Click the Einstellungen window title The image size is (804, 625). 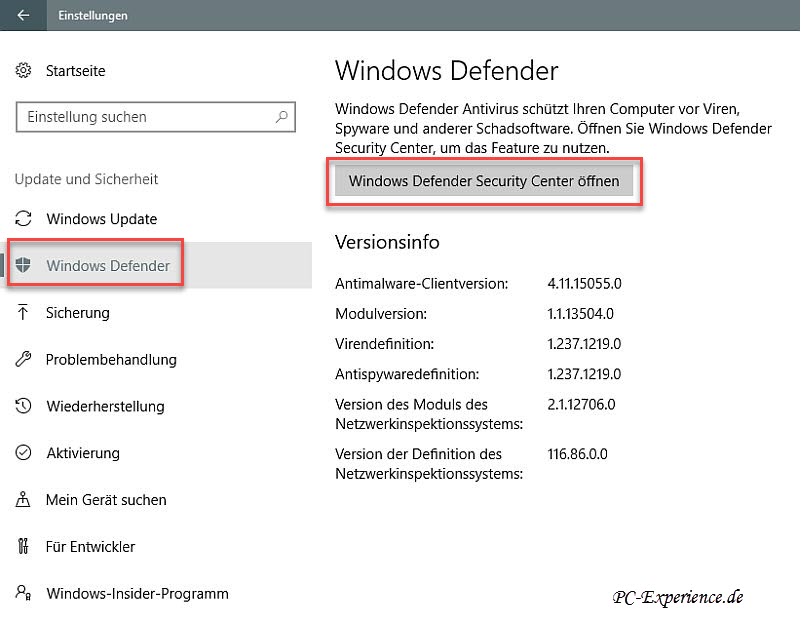pyautogui.click(x=93, y=15)
